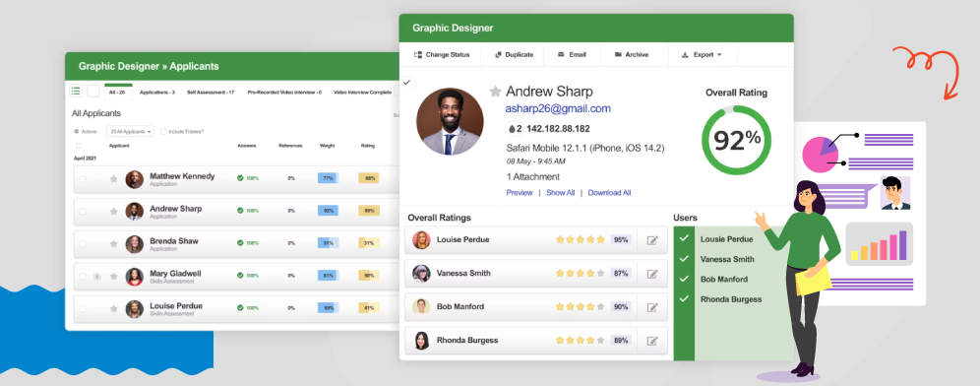Expand the Export dropdown menu
The width and height of the screenshot is (980, 386).
point(702,54)
